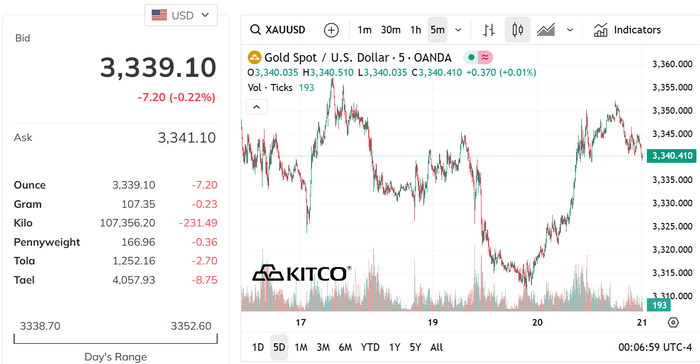This screenshot has height=364, width=700.
Task: Choose the 1h interval button
Action: (416, 30)
